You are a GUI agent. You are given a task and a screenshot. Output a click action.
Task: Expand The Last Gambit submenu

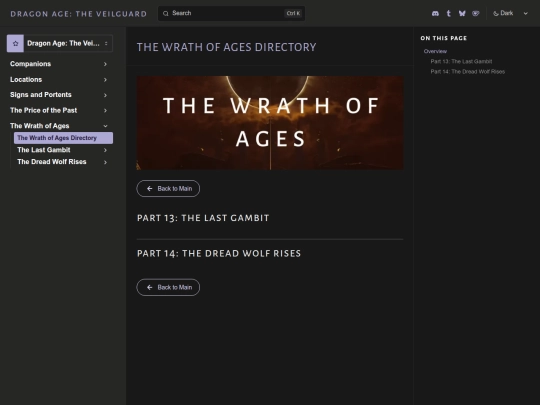coord(105,150)
